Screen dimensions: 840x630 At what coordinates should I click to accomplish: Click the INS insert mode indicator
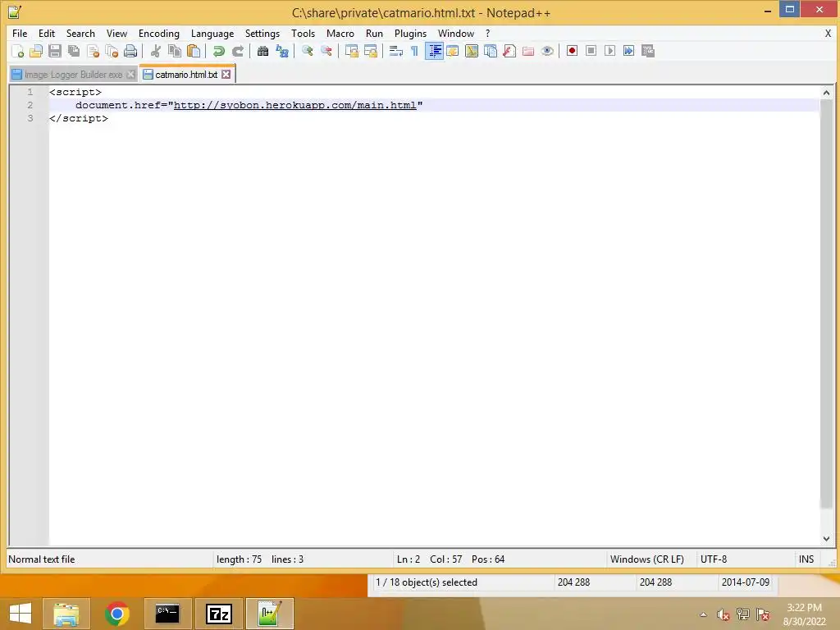point(806,559)
